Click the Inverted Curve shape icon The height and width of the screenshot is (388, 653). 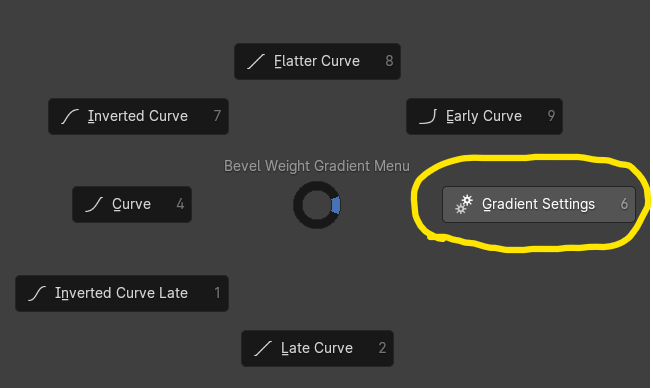coord(70,117)
